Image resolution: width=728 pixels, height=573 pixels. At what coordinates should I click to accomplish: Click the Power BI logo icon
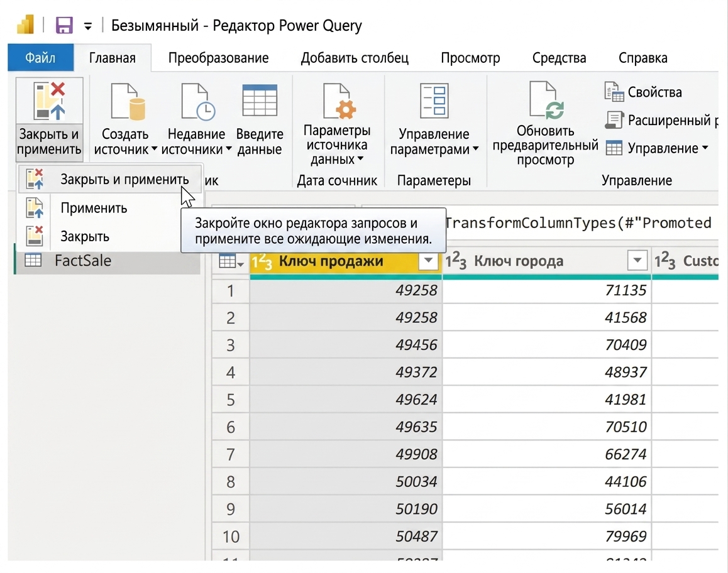(26, 25)
